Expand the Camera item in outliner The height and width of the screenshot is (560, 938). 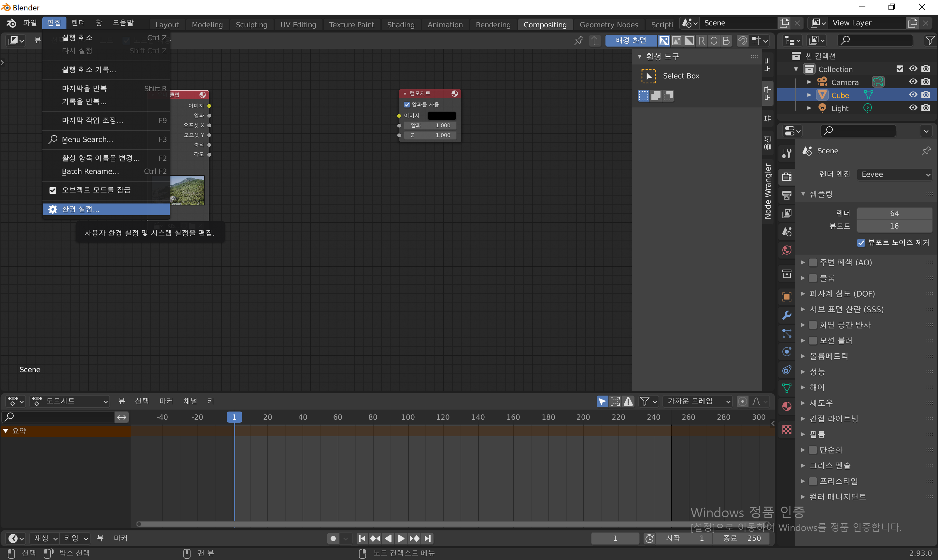click(809, 82)
